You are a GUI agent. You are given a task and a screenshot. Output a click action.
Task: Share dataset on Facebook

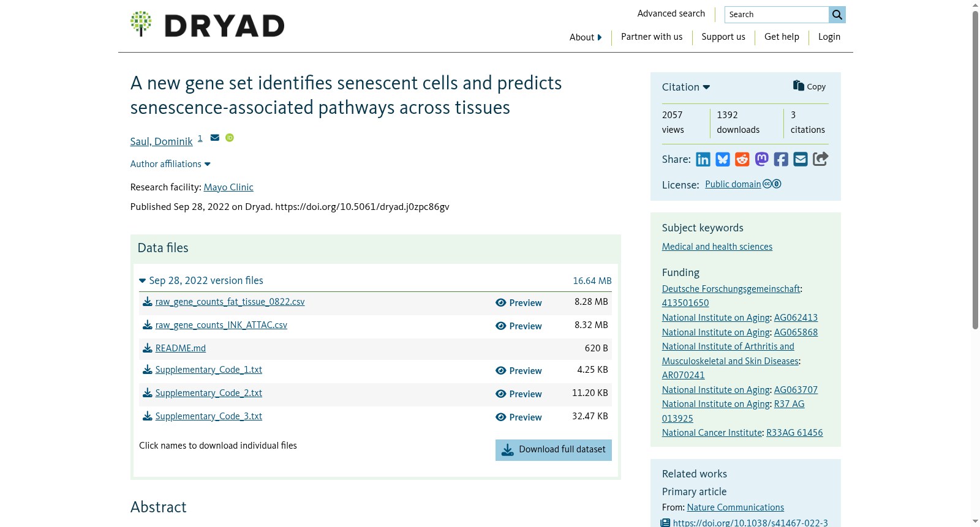781,160
